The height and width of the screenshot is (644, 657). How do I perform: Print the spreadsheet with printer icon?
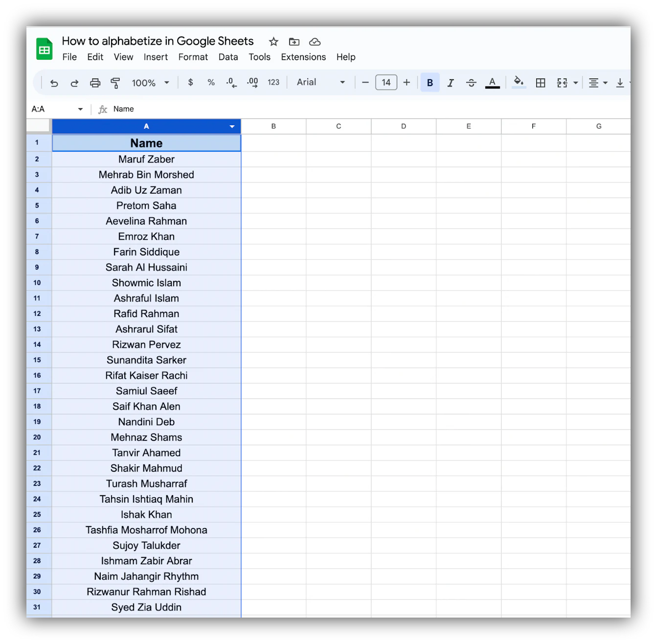95,83
